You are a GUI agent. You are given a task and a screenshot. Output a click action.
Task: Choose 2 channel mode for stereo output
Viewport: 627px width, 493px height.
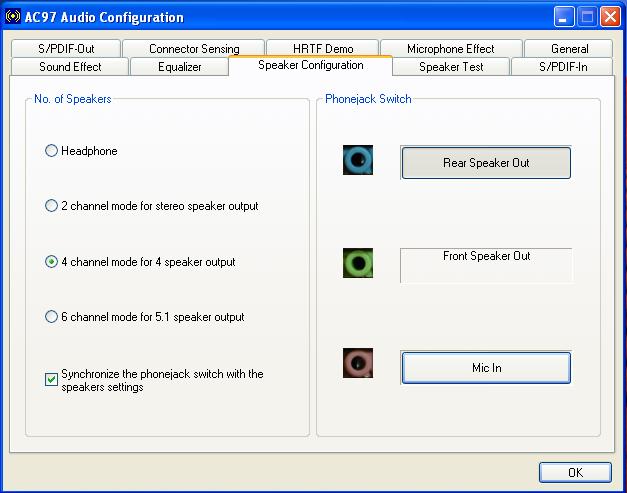pyautogui.click(x=52, y=206)
